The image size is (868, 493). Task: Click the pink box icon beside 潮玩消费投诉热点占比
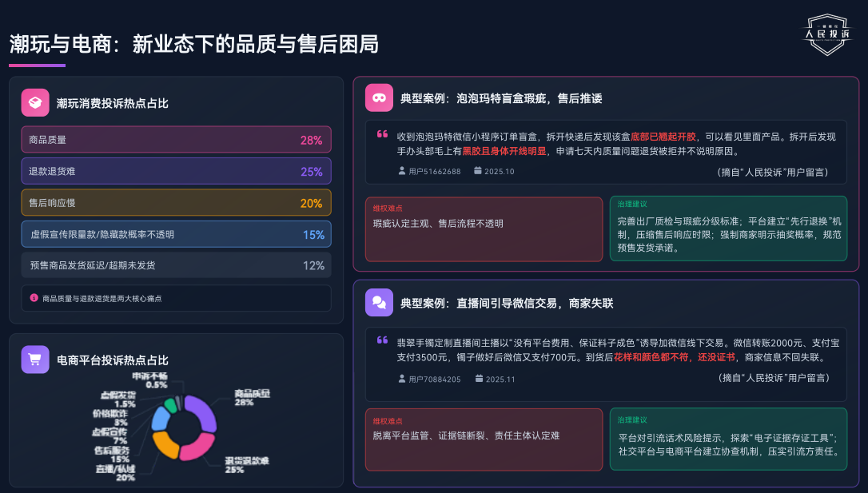(x=35, y=102)
